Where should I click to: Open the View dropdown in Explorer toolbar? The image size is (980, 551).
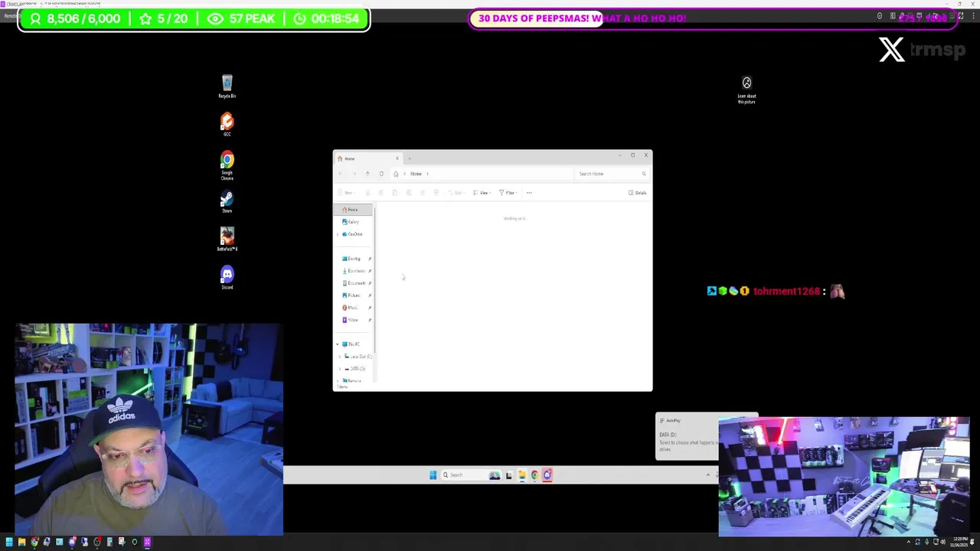(x=481, y=193)
